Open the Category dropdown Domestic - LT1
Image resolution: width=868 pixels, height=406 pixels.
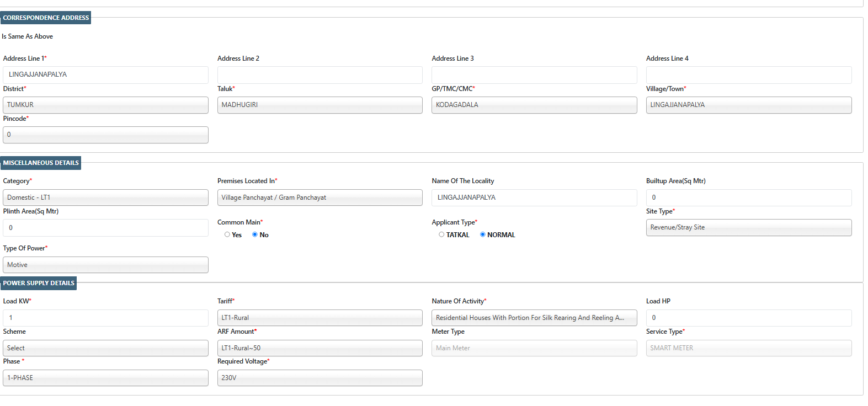click(x=105, y=197)
